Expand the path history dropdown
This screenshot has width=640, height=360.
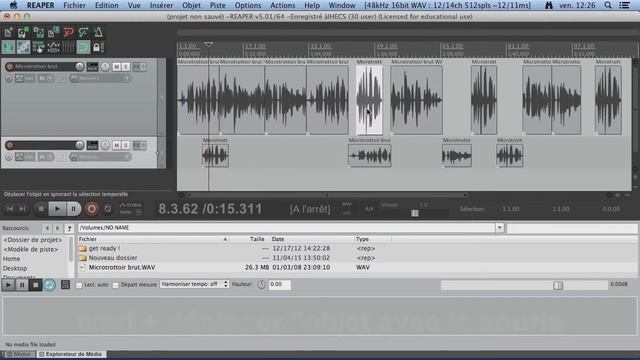pyautogui.click(x=500, y=228)
